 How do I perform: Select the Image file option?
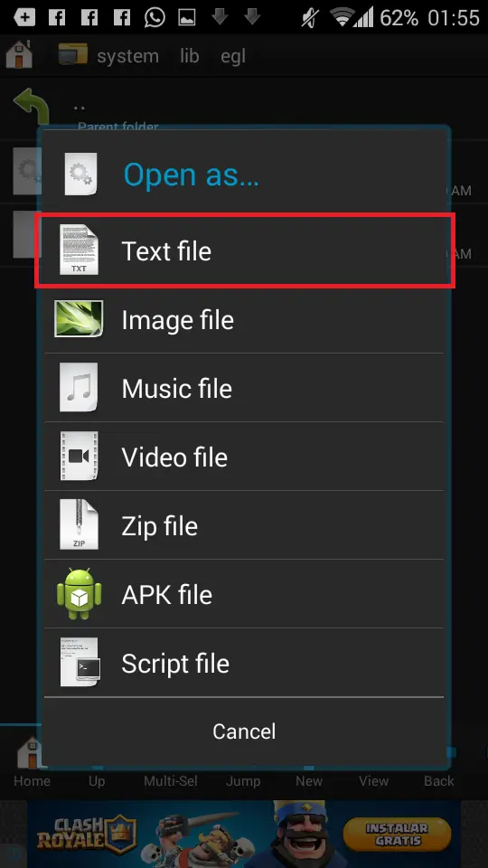[244, 319]
